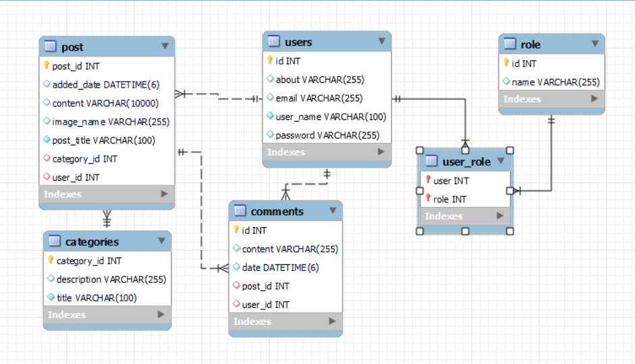Collapse the users table with header arrow

point(381,42)
